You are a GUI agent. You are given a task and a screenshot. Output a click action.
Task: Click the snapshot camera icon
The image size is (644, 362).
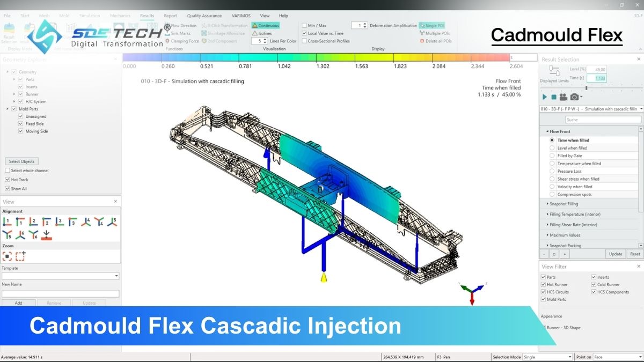pyautogui.click(x=574, y=97)
